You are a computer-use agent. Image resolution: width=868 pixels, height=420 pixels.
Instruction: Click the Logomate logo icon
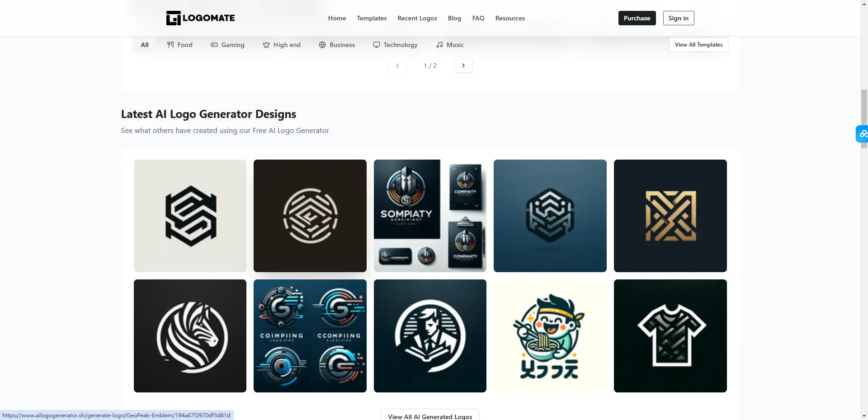click(174, 18)
